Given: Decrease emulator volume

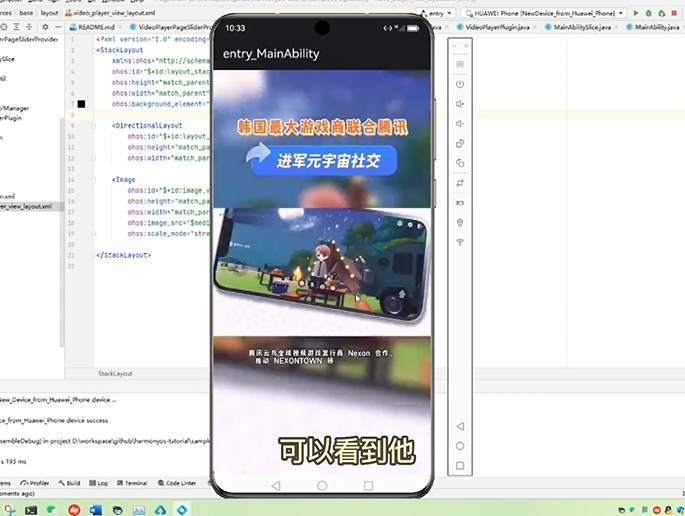Looking at the screenshot, I should coord(460,124).
